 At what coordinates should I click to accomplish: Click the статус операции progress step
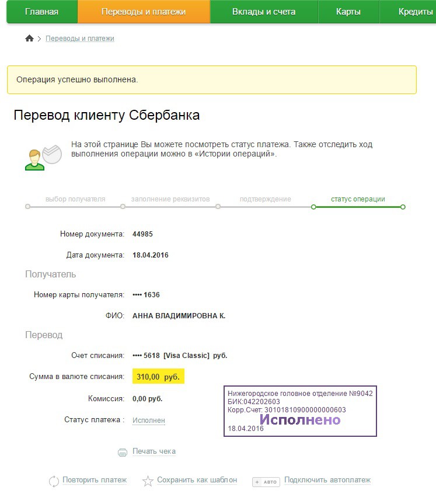[x=358, y=199]
